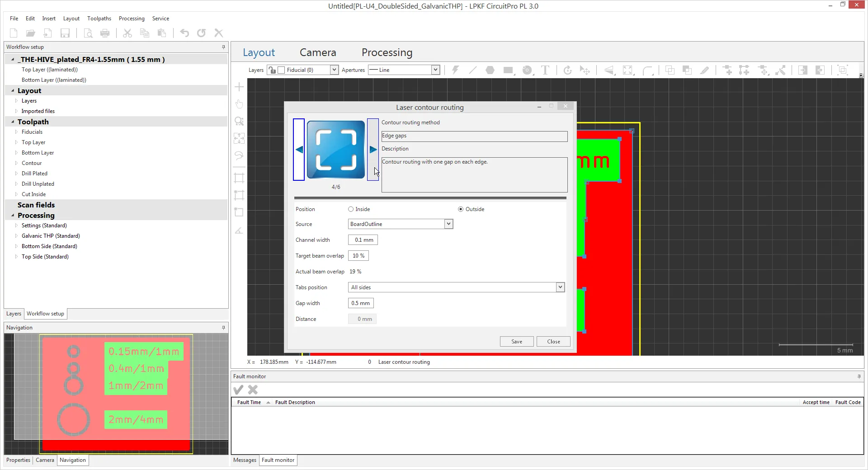Select the zoom magnifier tool in sidebar

(x=239, y=121)
